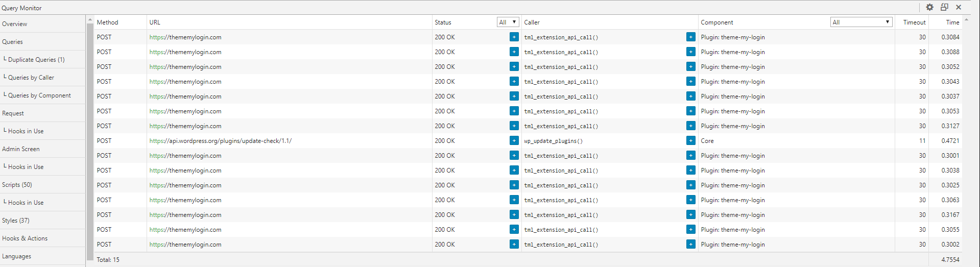980x267 pixels.
Task: Switch to Scripts (50) panel
Action: (x=17, y=185)
